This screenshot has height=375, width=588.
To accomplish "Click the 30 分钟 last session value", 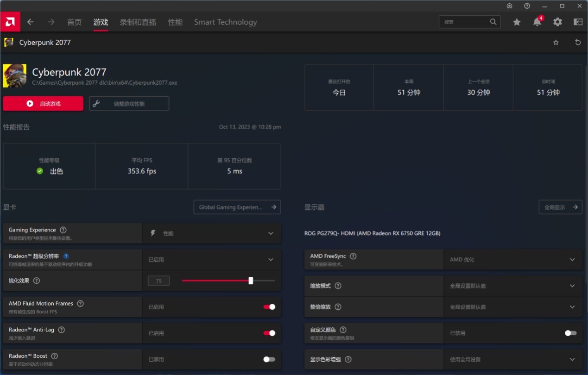I will (479, 93).
